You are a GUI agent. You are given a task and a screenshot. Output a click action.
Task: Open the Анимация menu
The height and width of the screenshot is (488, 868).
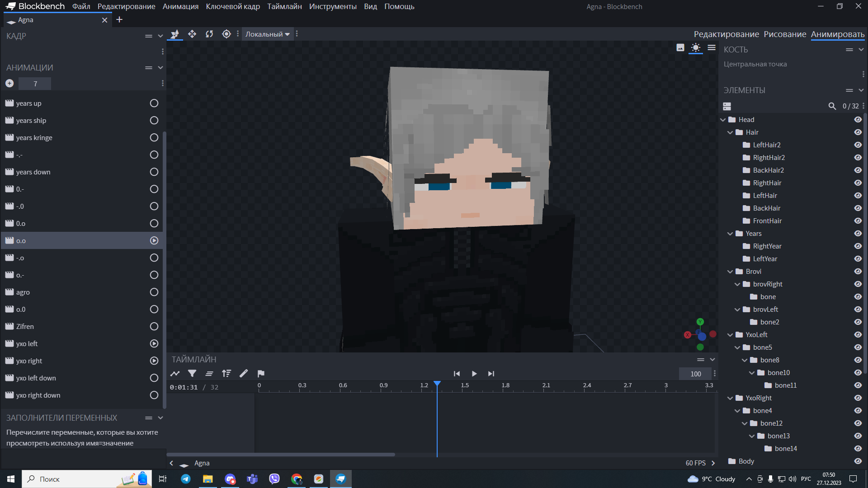coord(180,6)
